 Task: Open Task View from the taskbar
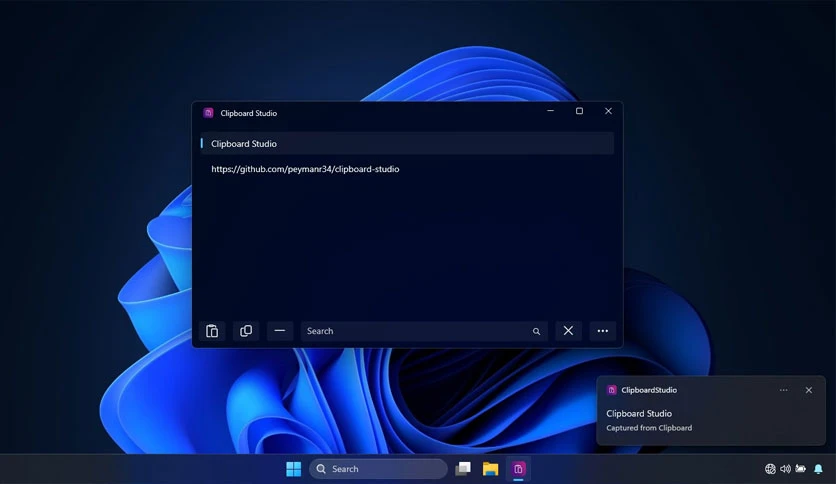click(463, 469)
